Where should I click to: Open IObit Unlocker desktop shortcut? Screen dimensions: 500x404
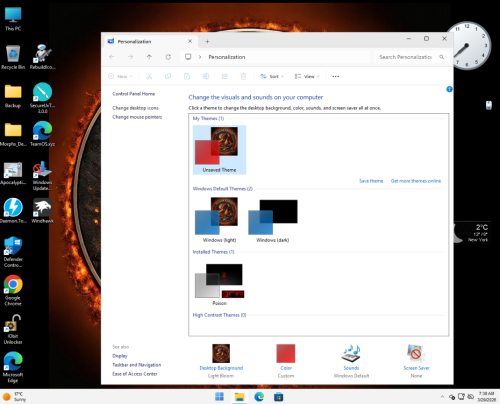pyautogui.click(x=13, y=329)
